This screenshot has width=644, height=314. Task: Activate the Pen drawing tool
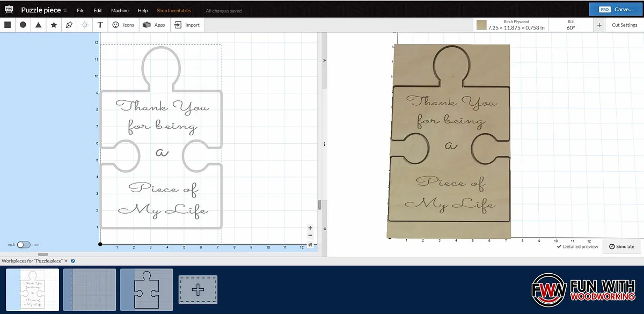(69, 25)
